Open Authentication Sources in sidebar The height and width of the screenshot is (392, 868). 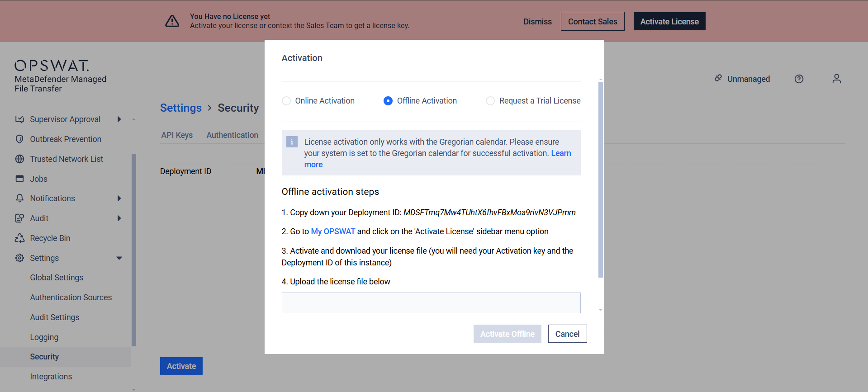coord(71,298)
